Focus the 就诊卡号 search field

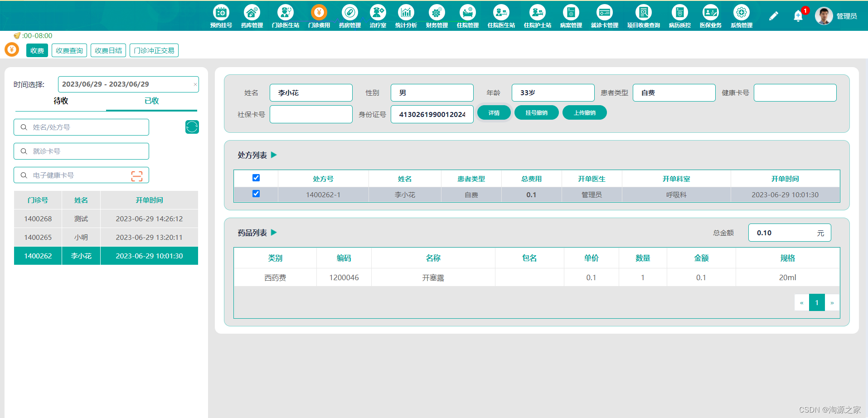click(x=81, y=151)
